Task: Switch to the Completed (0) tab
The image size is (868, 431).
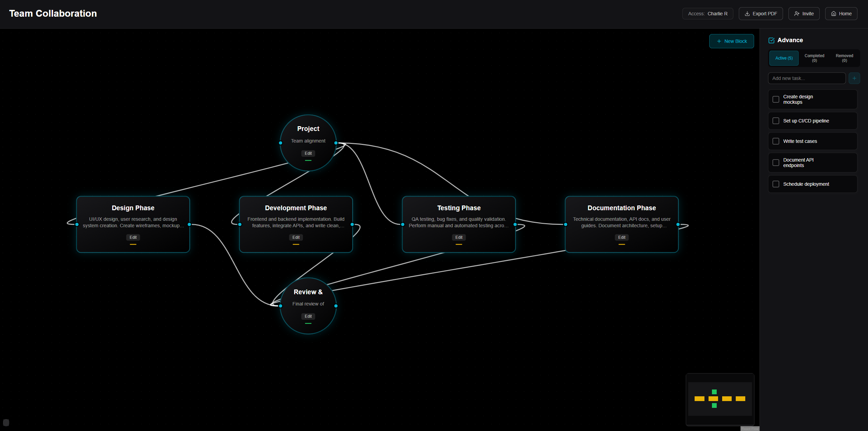Action: tap(814, 58)
